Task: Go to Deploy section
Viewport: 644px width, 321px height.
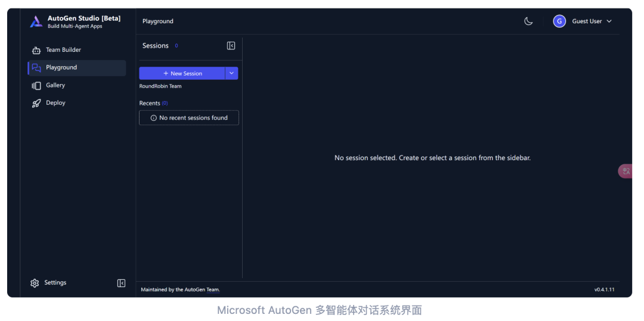Action: 77,103
